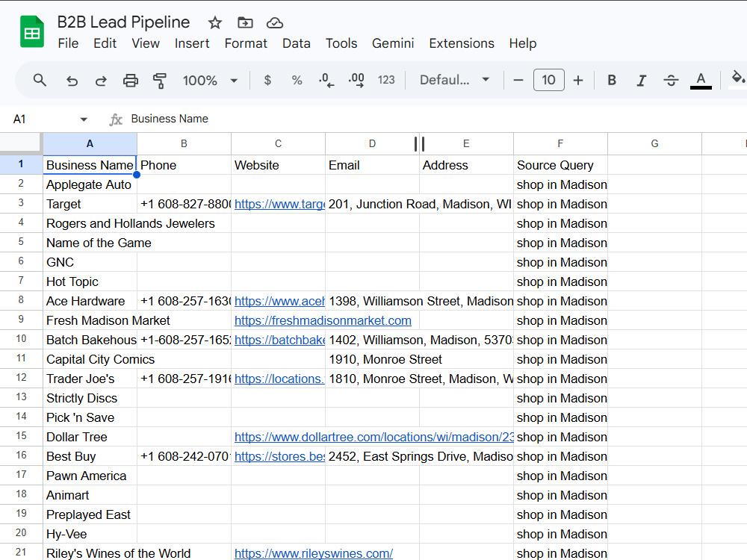Open the Edit menu
747x560 pixels.
[105, 43]
